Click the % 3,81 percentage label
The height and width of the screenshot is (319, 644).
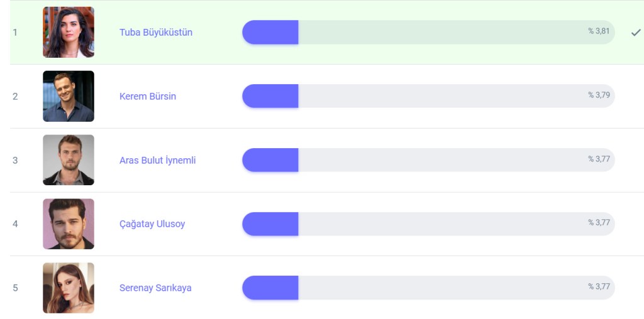(x=599, y=31)
